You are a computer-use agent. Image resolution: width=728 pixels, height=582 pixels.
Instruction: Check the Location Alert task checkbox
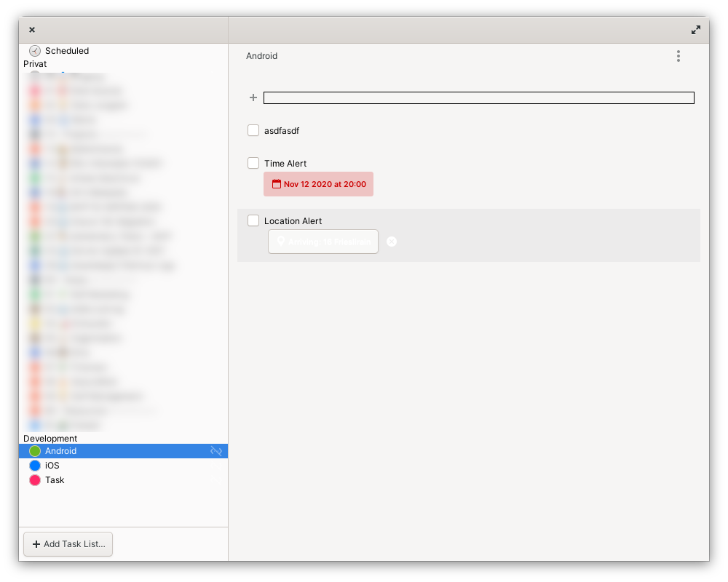[x=253, y=220]
